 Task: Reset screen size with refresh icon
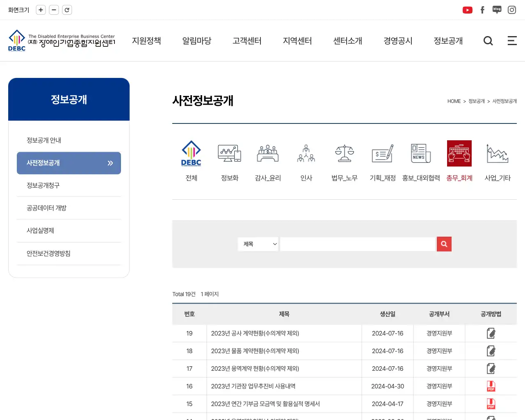pyautogui.click(x=67, y=10)
